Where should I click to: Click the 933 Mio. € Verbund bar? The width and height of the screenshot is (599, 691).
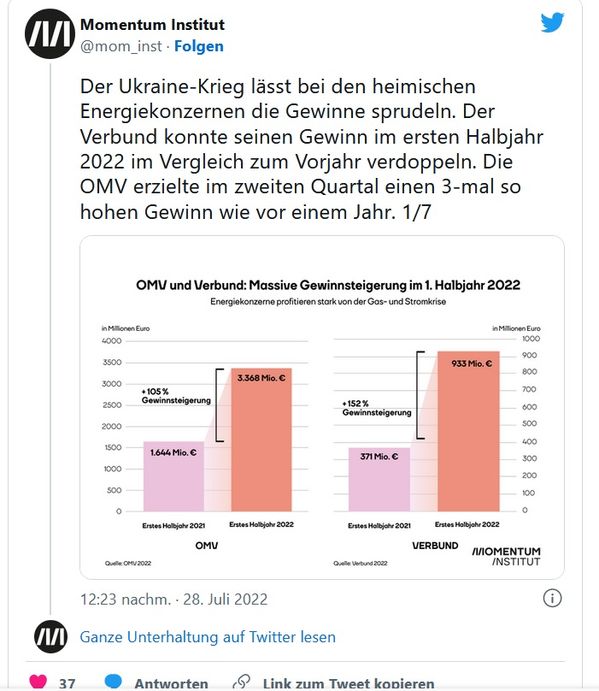tap(469, 431)
